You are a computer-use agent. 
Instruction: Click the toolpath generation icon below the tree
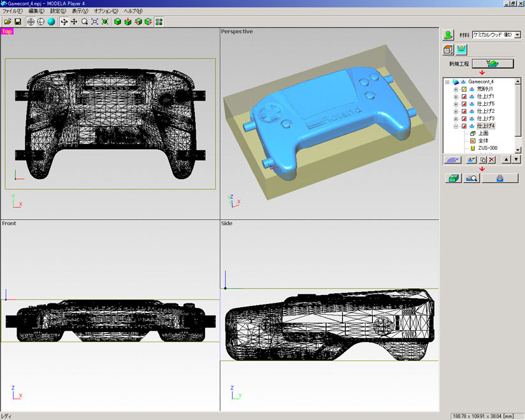[453, 159]
